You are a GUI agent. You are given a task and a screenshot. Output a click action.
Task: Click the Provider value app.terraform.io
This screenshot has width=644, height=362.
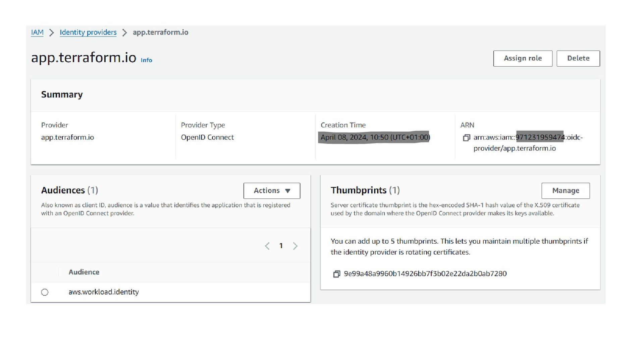[x=67, y=137]
